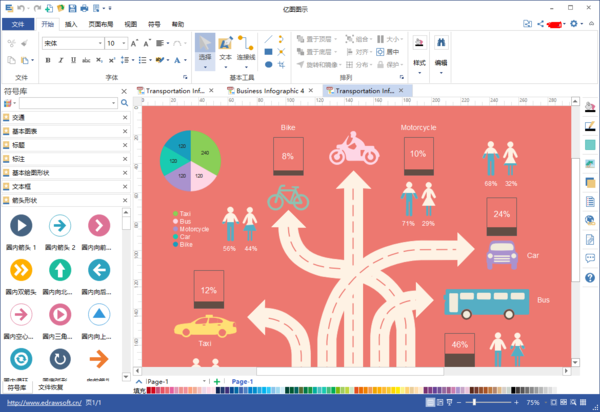Toggle bold text formatting

point(48,60)
